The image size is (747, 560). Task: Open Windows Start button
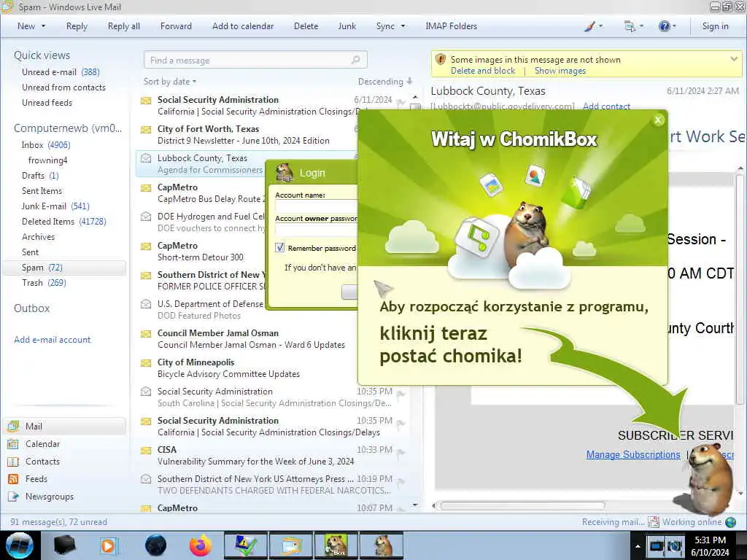click(x=20, y=545)
